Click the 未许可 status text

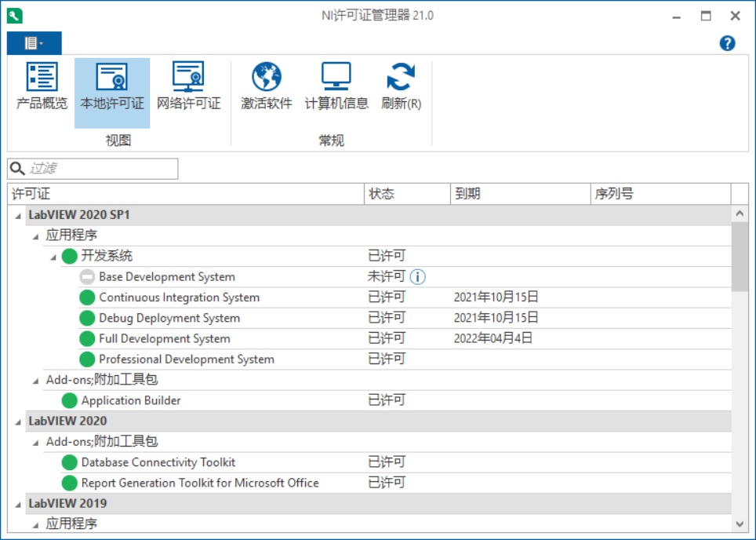point(386,276)
